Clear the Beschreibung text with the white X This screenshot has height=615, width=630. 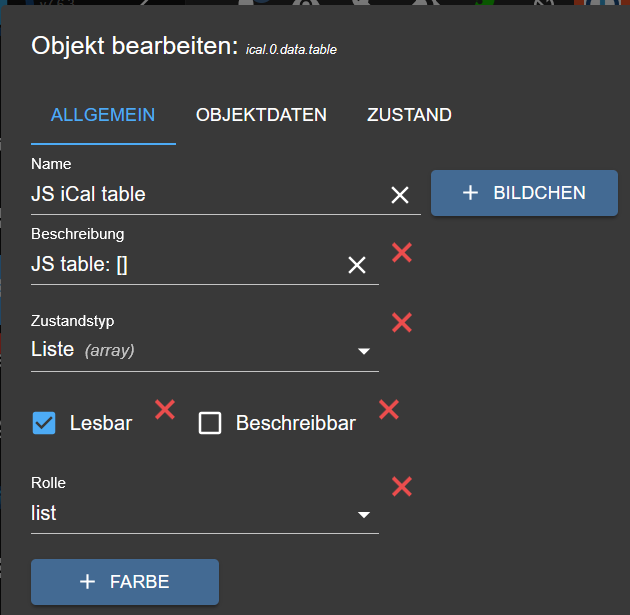click(357, 265)
